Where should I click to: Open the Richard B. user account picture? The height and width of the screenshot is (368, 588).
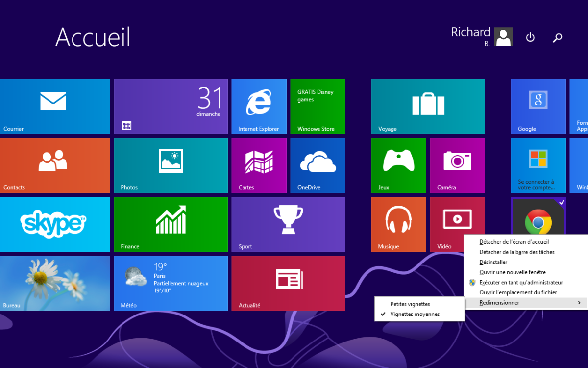pyautogui.click(x=503, y=37)
